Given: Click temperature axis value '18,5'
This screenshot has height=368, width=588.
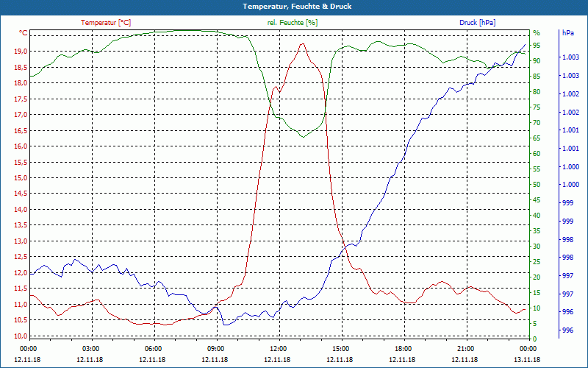Looking at the screenshot, I should [21, 67].
